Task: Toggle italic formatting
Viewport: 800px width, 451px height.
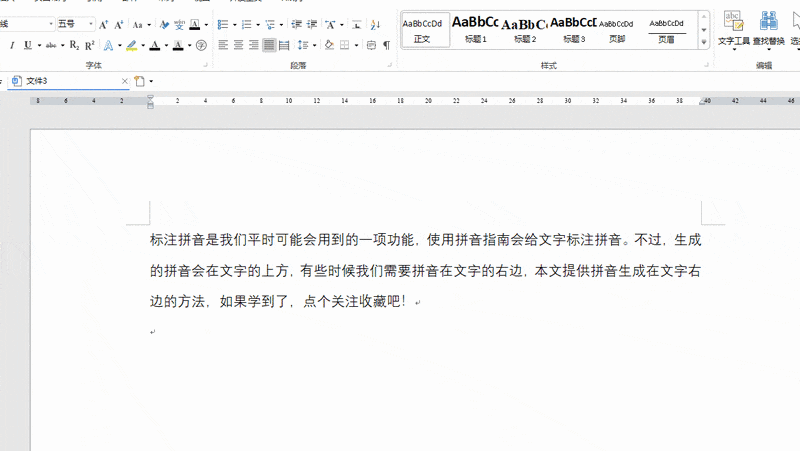Action: [x=12, y=45]
